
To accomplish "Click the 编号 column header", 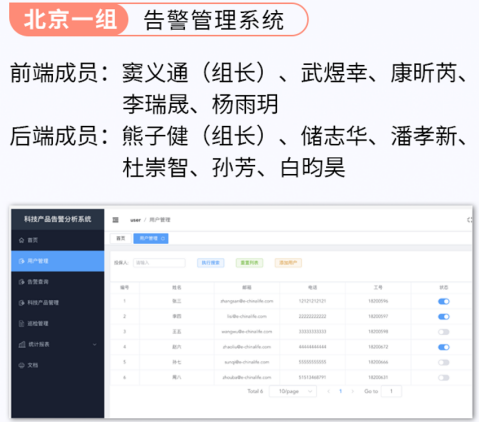I will tap(124, 287).
